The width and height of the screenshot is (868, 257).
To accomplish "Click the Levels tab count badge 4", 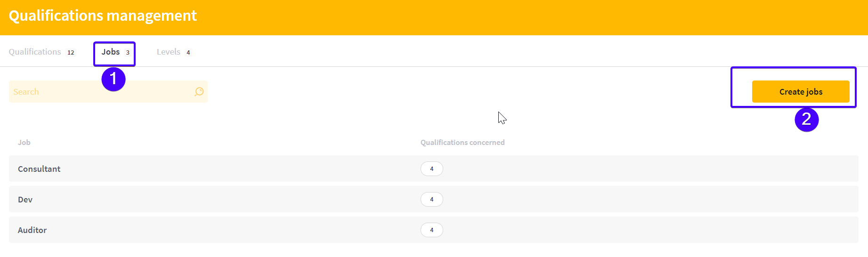I will [188, 52].
